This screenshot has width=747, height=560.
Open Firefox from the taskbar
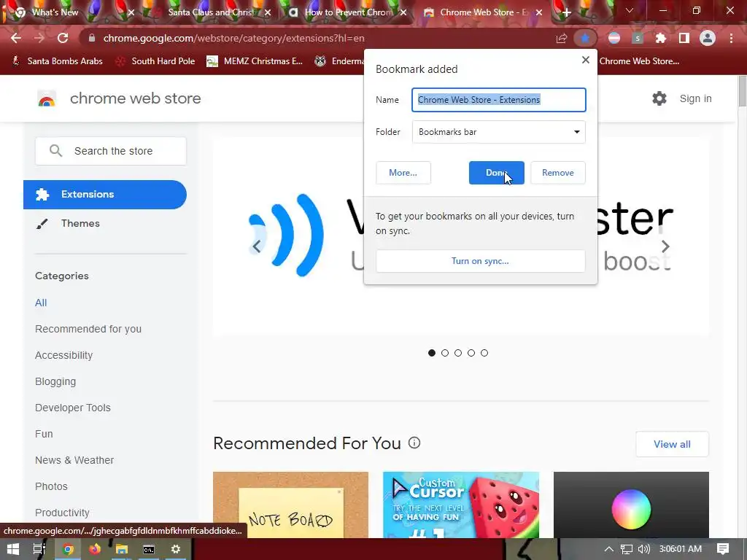(95, 549)
